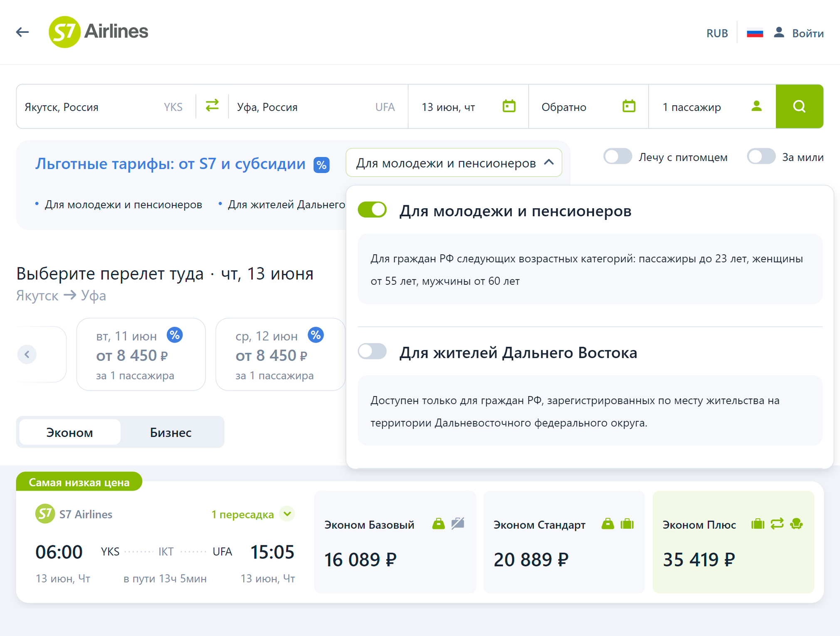Image resolution: width=840 pixels, height=636 pixels.
Task: Click the no-baggage icon in Эконом Базовый
Action: [x=458, y=523]
